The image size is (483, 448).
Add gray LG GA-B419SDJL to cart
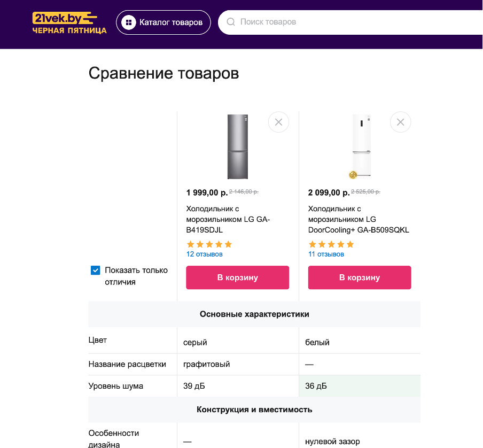[237, 277]
